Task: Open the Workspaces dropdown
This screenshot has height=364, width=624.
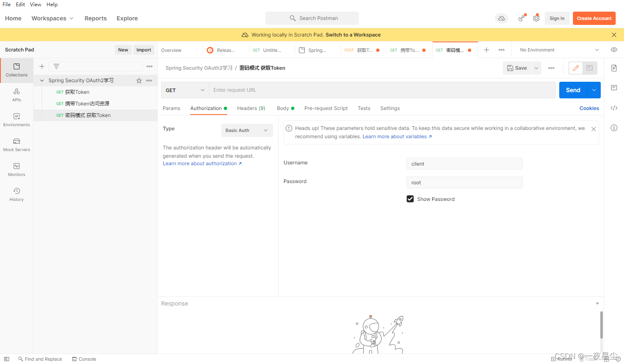Action: coord(53,18)
